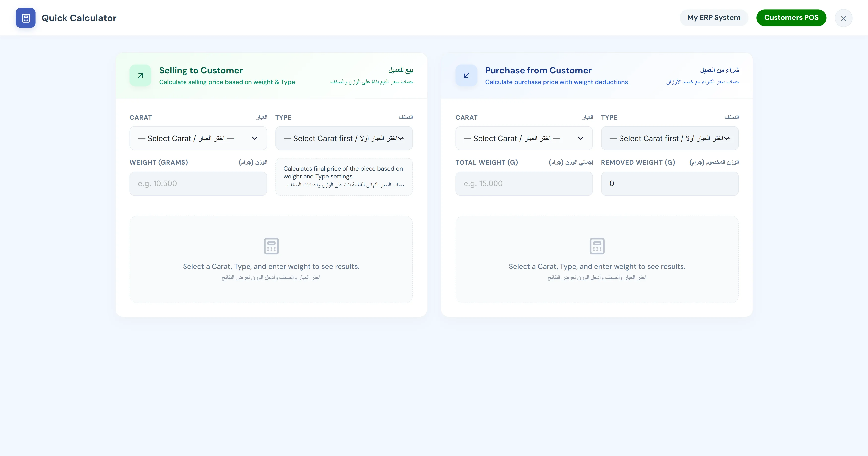Click the Purchase from Customer heading
Viewport: 868px width, 456px height.
coord(538,70)
